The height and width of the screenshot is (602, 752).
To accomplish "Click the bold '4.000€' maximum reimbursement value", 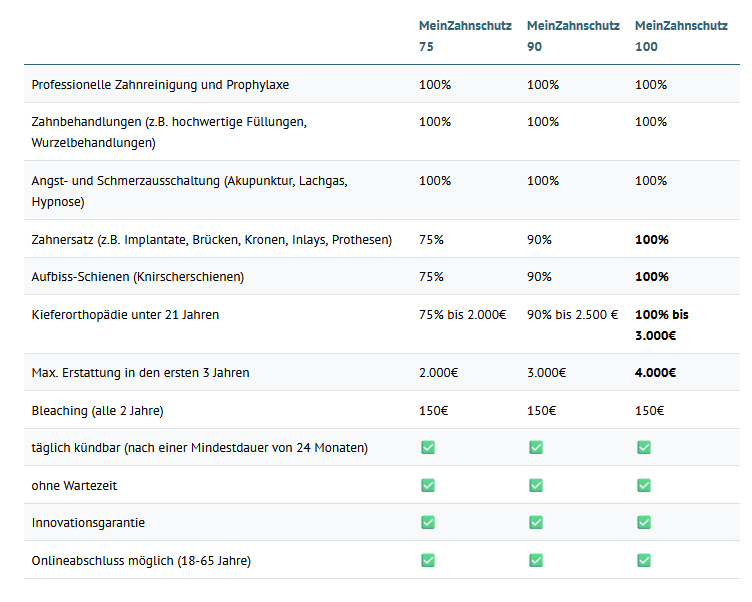I will [655, 373].
